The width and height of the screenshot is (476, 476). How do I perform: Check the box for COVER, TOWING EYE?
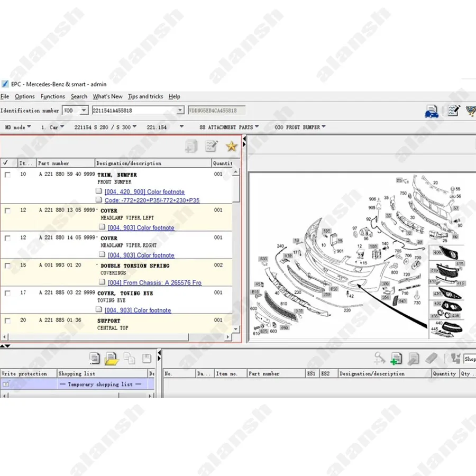[7, 293]
